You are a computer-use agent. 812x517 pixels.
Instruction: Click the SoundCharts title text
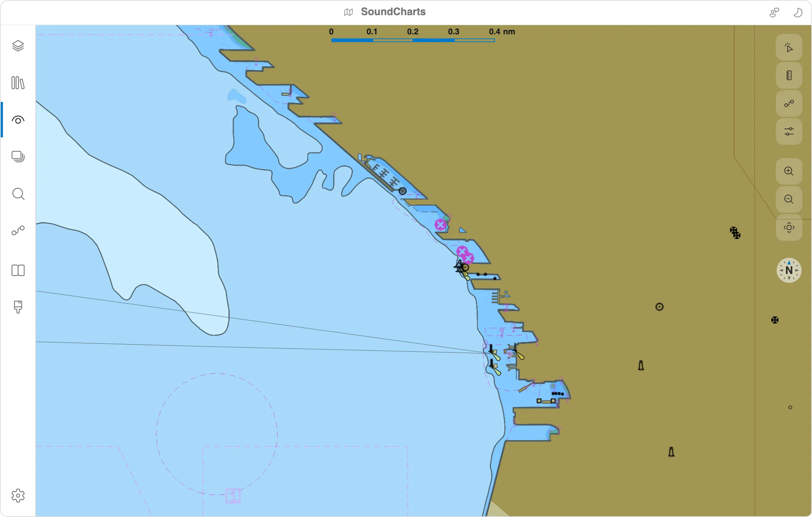(x=393, y=12)
